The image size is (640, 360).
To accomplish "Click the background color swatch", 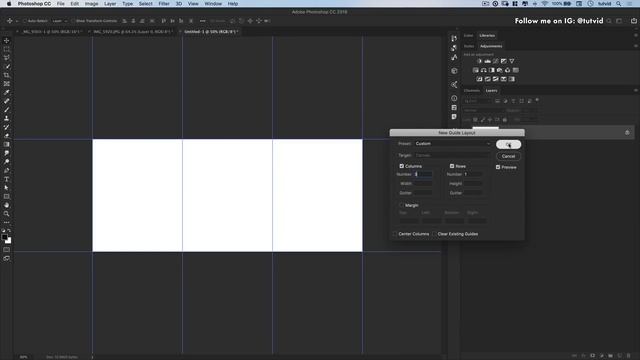I will (9, 241).
